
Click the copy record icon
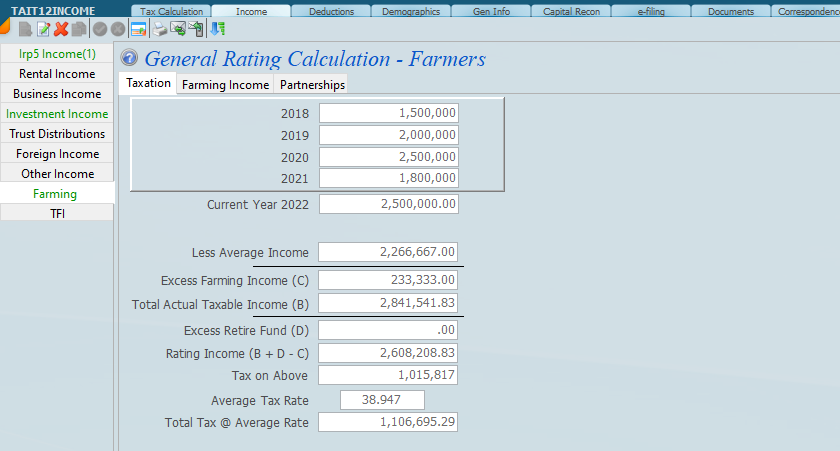pos(79,30)
